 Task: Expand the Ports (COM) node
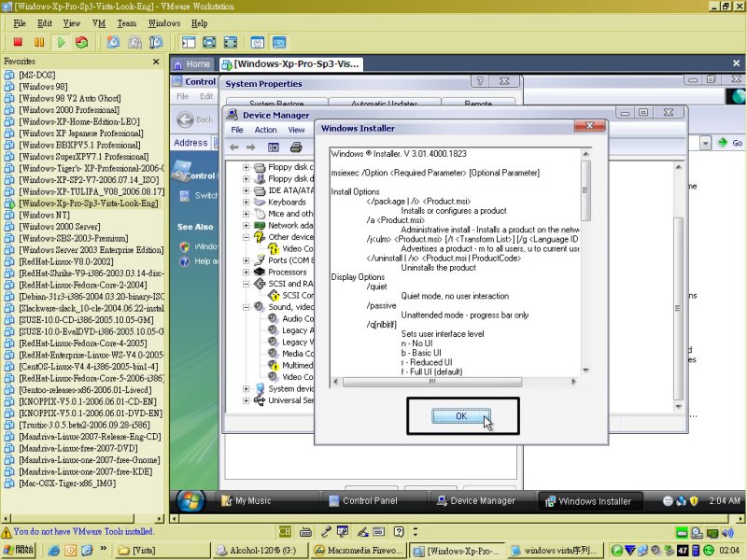point(246,260)
